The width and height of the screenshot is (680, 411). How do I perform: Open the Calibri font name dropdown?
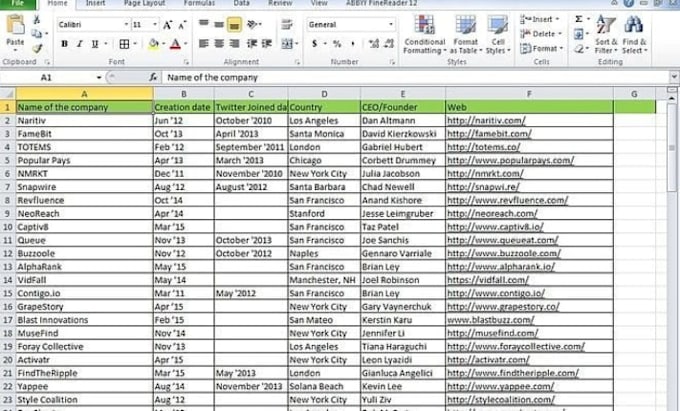[x=126, y=25]
